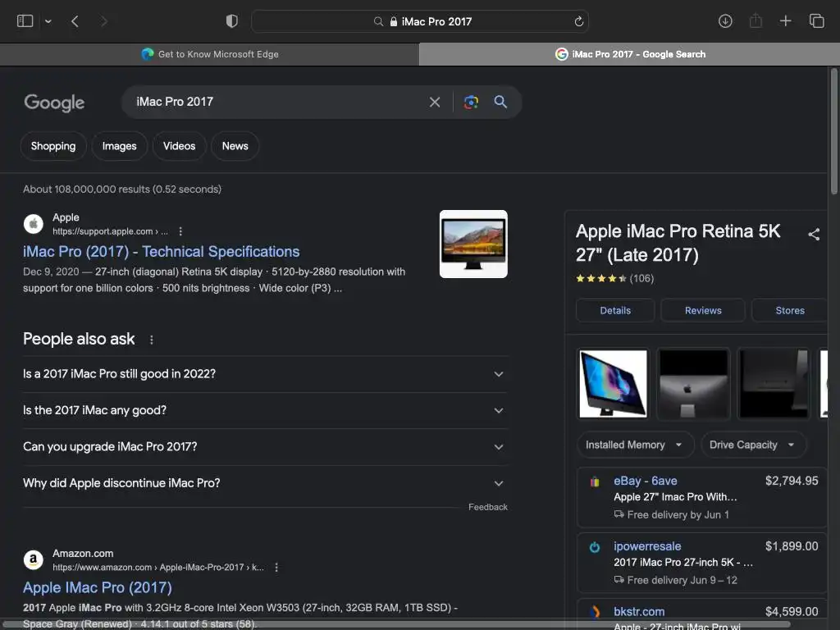
Task: Filter results by Images
Action: coord(119,146)
